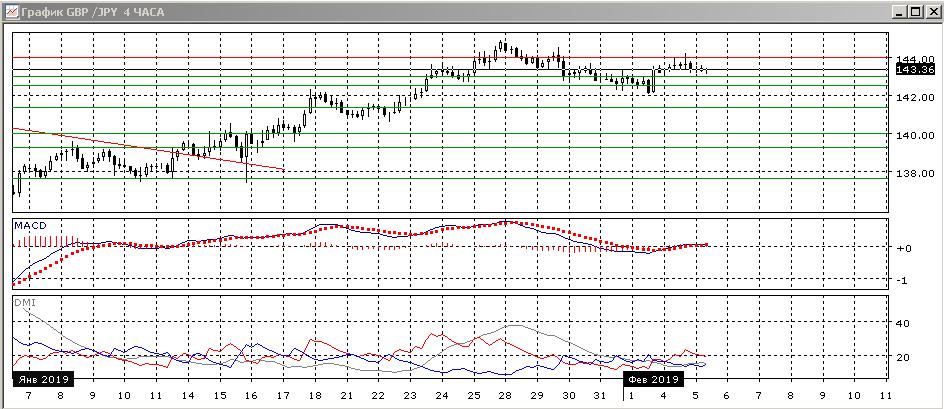Click date label 14 on time axis
Image resolution: width=944 pixels, height=409 pixels.
click(188, 396)
